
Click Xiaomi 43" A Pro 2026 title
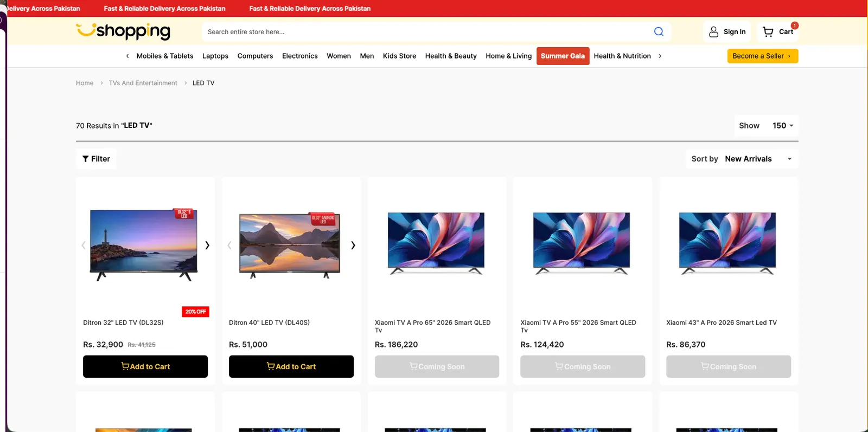(x=722, y=323)
